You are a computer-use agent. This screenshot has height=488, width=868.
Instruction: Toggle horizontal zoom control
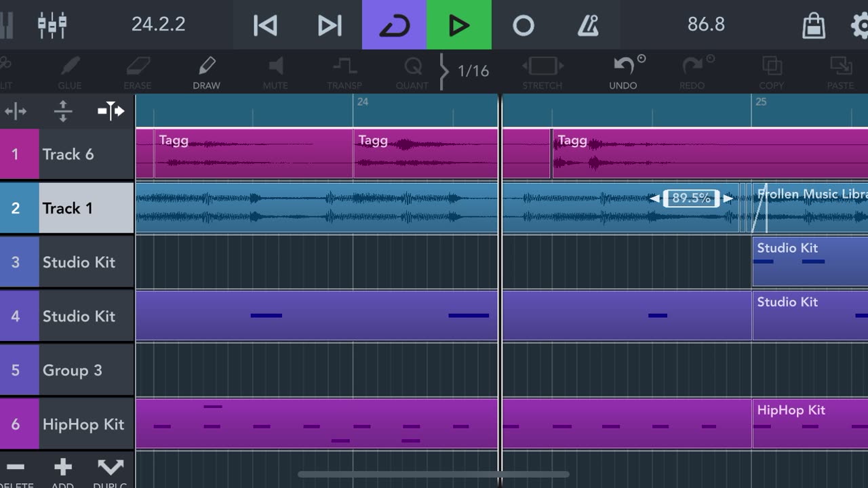pos(15,111)
